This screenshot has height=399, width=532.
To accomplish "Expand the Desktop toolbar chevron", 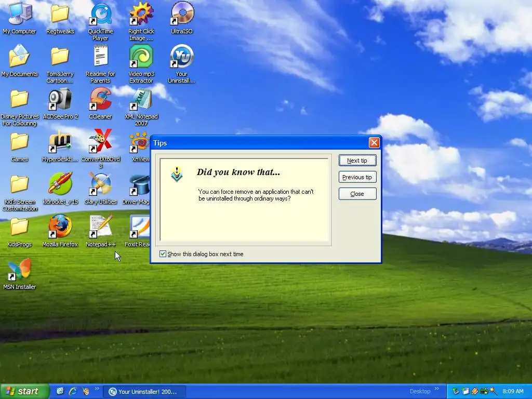I will pos(437,389).
